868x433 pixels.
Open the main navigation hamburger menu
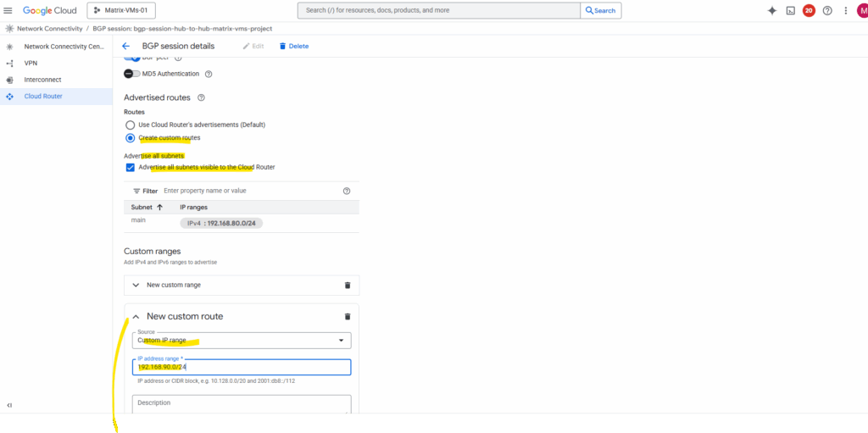point(8,10)
